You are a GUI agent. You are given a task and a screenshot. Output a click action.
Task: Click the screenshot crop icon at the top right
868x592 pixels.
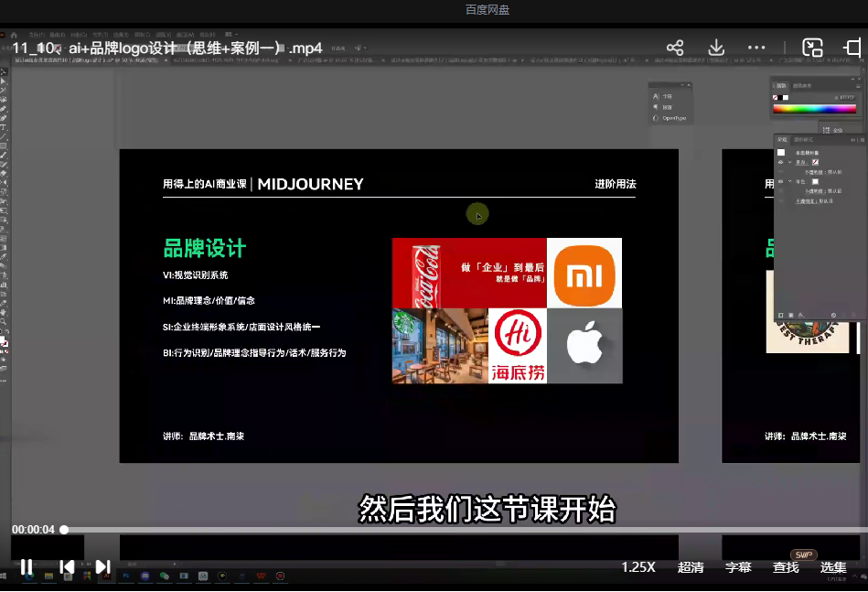(x=853, y=48)
